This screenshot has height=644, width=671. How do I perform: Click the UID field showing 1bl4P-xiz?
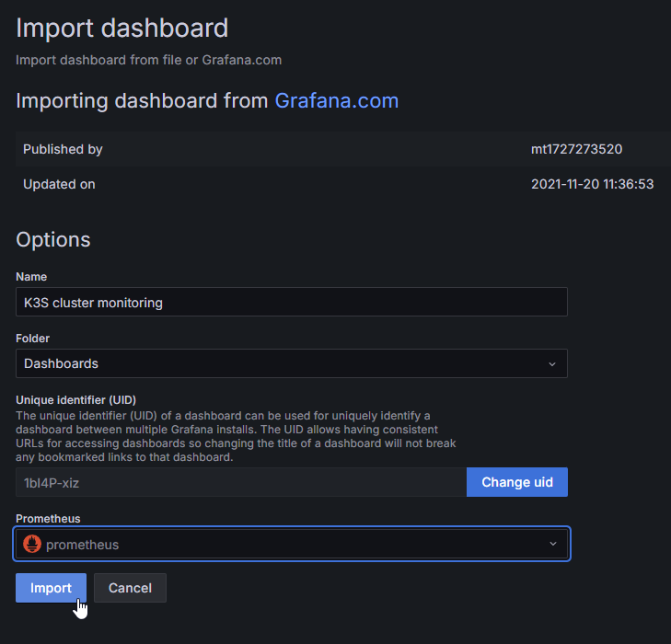click(x=240, y=482)
